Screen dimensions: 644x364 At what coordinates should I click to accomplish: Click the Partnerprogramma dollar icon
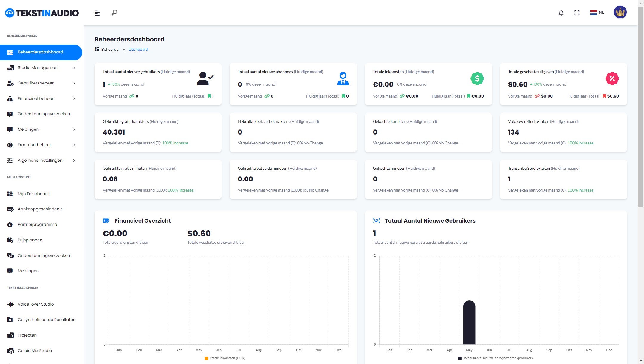point(10,225)
